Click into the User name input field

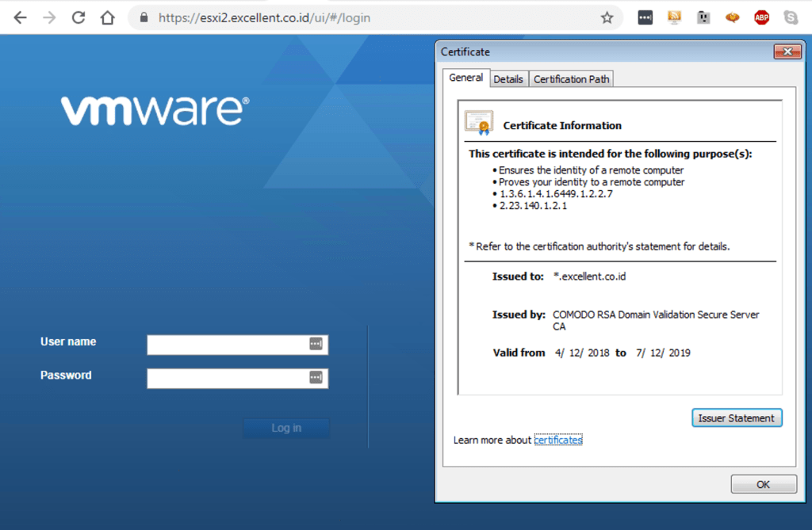(x=228, y=345)
